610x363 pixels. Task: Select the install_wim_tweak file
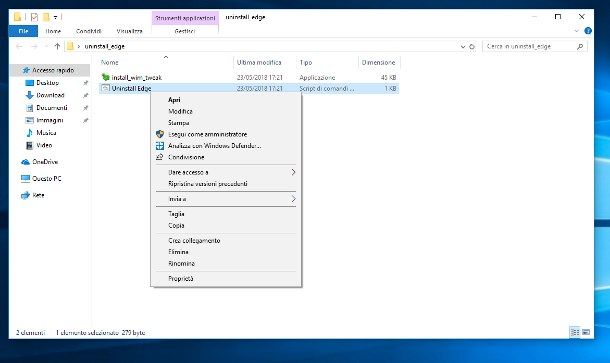click(x=136, y=77)
